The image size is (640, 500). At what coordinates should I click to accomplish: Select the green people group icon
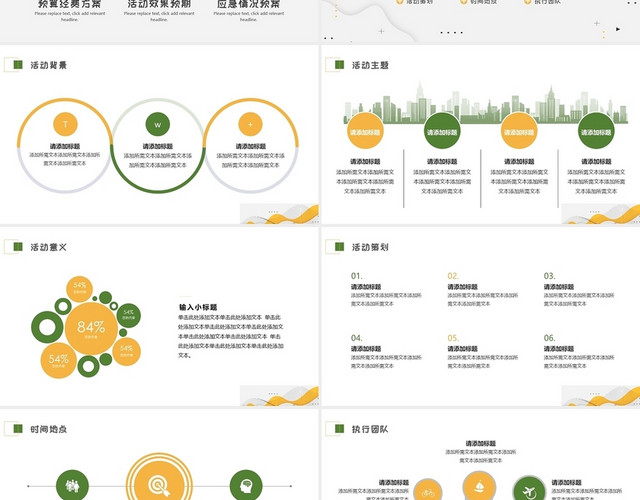tap(72, 486)
